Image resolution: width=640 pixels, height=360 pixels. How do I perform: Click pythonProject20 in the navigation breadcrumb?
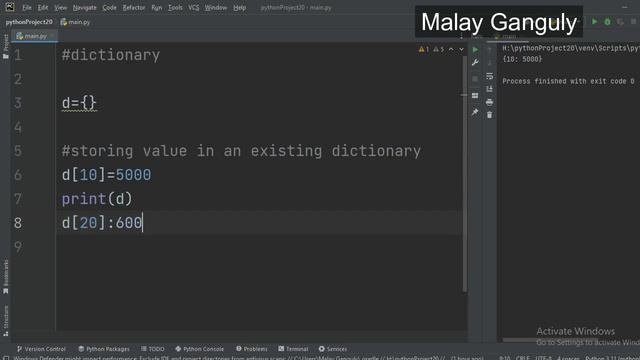pos(29,22)
